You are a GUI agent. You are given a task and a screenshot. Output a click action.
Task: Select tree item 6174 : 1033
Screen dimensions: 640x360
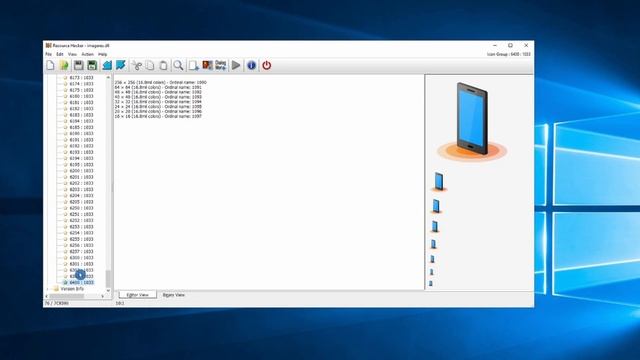[x=81, y=84]
